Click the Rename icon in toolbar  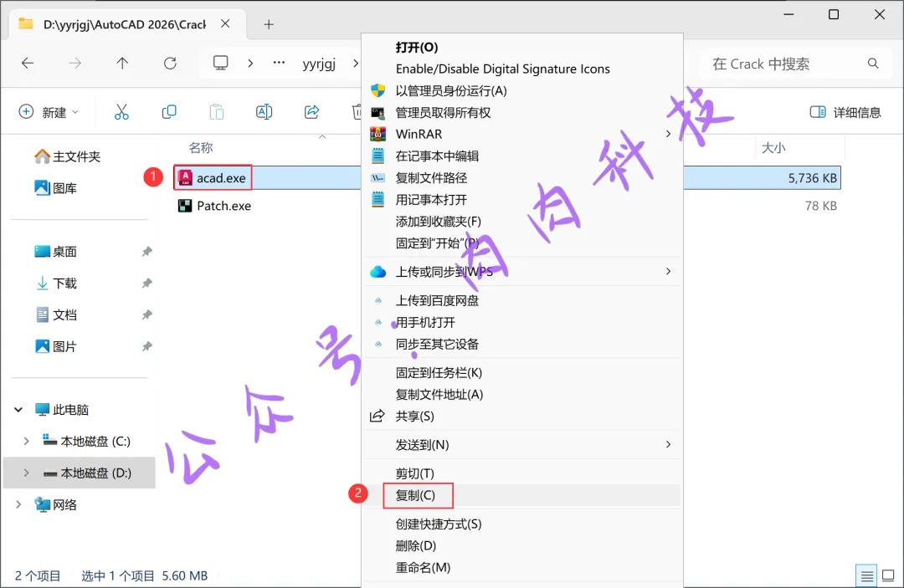point(264,112)
